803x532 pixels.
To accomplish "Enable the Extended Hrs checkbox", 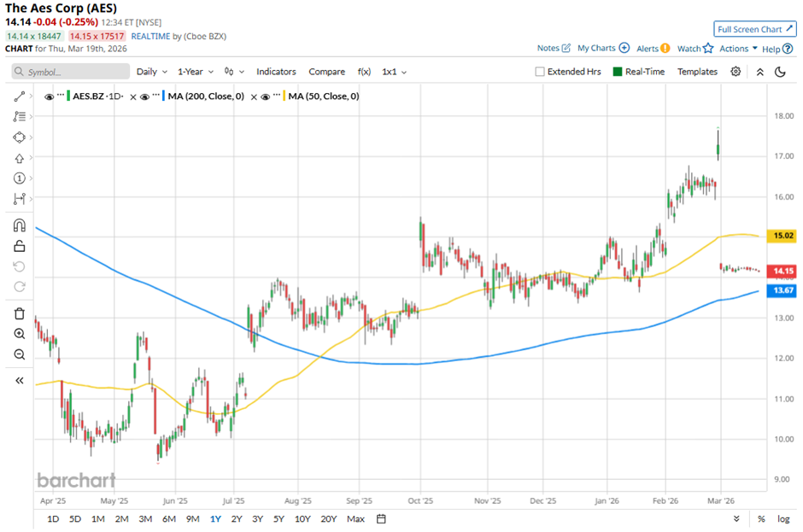I will (x=540, y=72).
